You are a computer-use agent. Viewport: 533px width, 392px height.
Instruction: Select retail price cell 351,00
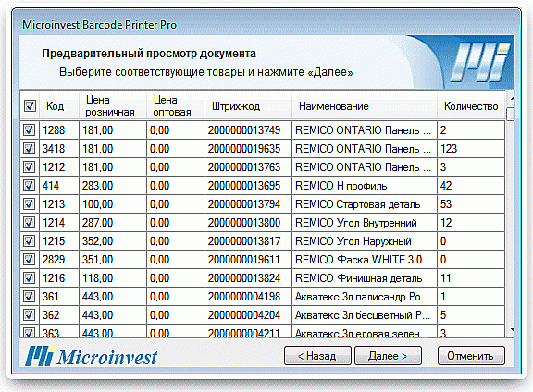coord(113,259)
